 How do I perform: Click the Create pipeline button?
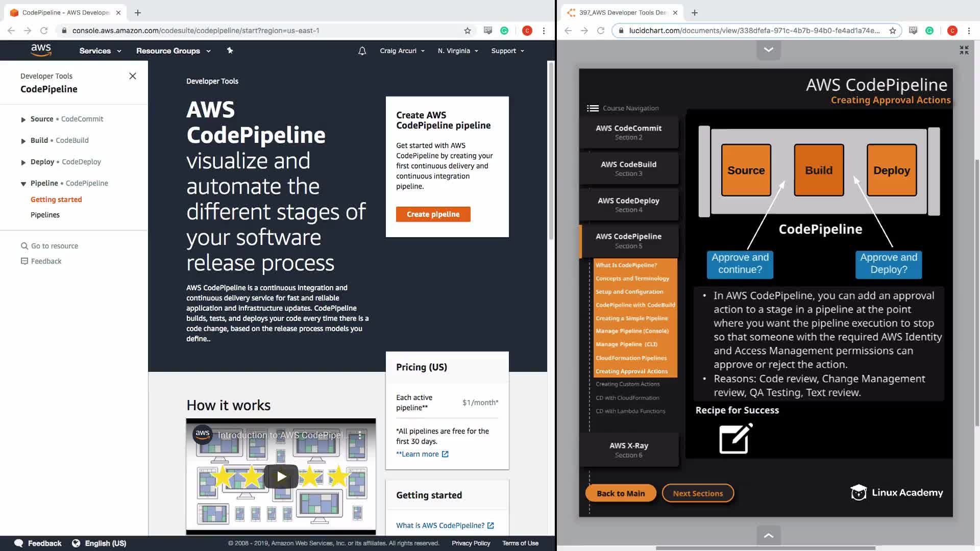click(433, 214)
